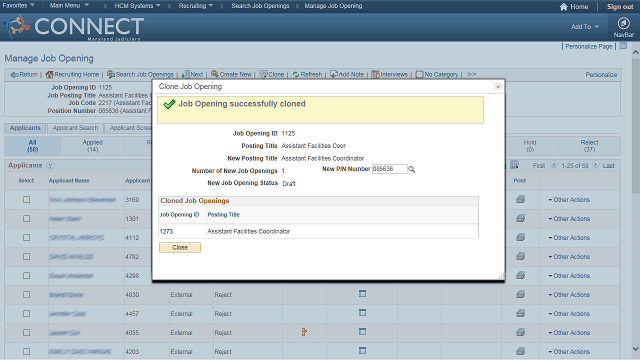Image resolution: width=640 pixels, height=360 pixels.
Task: Click the New PIN Number lookup magnifier
Action: coord(411,169)
